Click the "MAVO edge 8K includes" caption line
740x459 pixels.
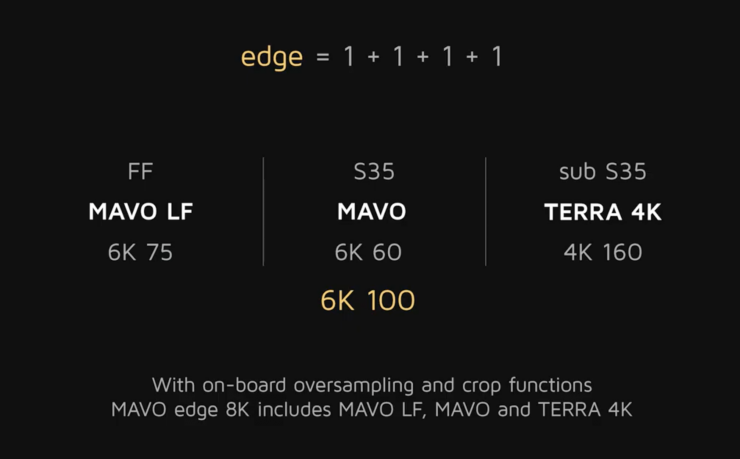(372, 409)
